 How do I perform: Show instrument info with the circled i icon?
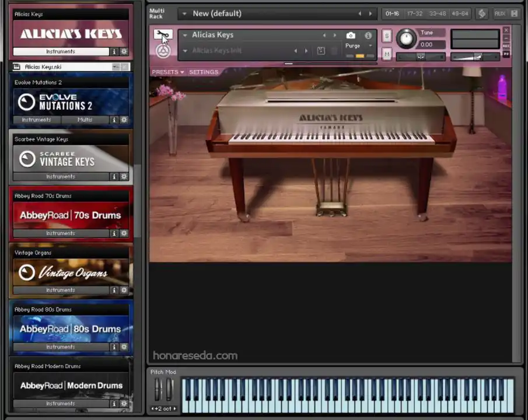tap(368, 36)
